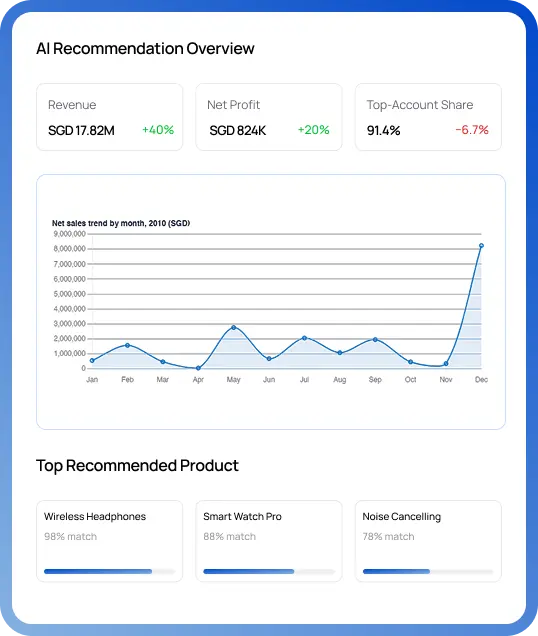Select the February data point on chart
The height and width of the screenshot is (636, 538).
(127, 345)
